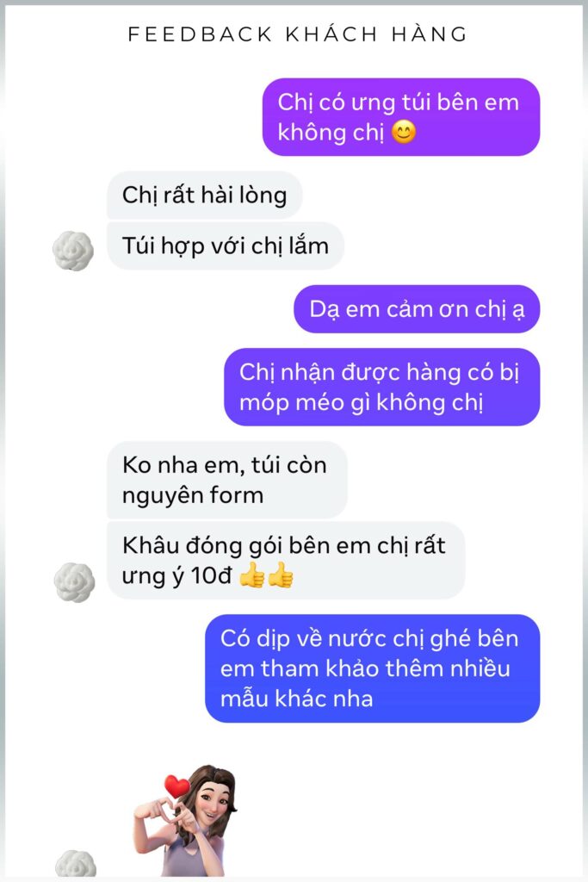Click the white rose avatar beside 'Túi hợp với chị lắm'
The width and height of the screenshot is (588, 882).
coord(73,251)
